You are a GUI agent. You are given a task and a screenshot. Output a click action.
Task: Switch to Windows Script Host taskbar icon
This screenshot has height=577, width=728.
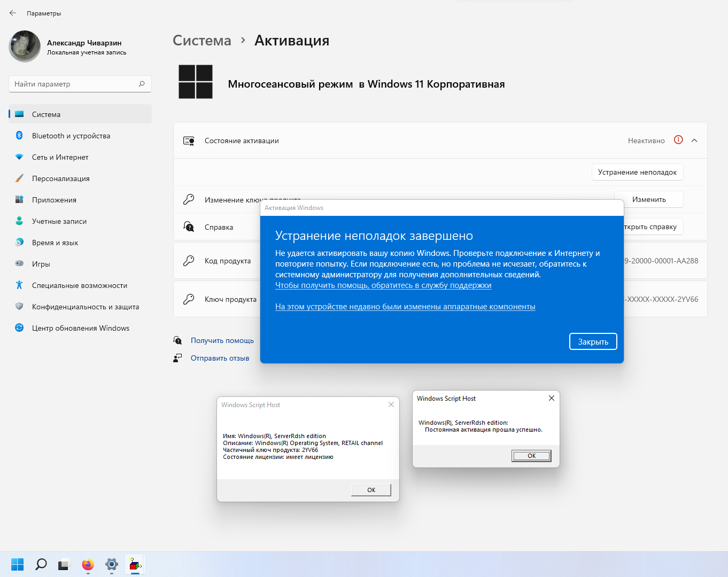[x=135, y=564]
